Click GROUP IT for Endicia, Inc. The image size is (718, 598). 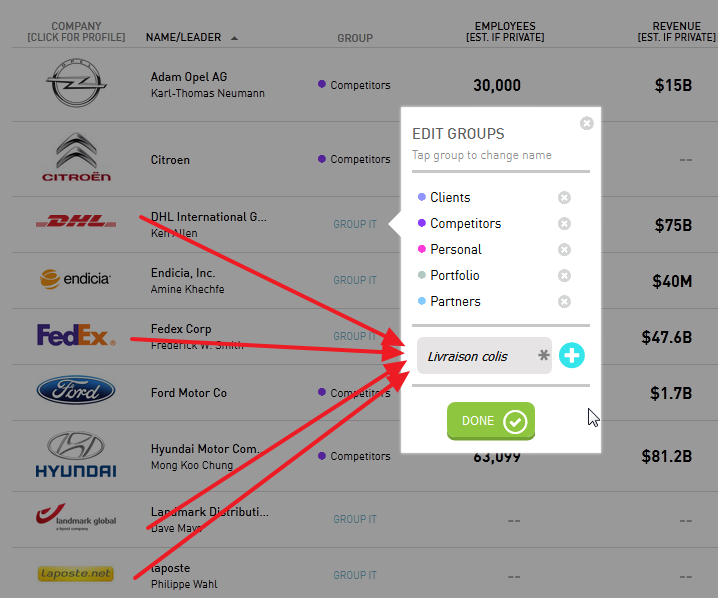click(355, 280)
